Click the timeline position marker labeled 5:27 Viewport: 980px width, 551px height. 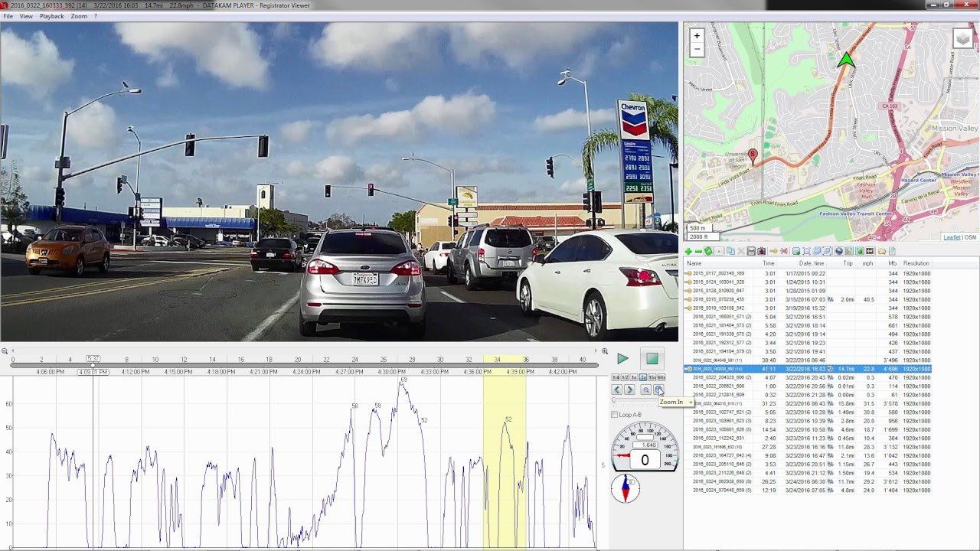(x=93, y=358)
